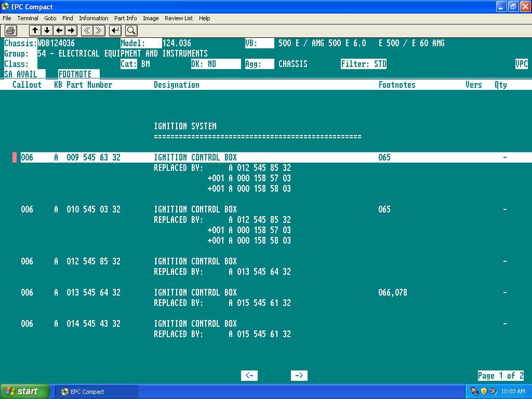Click the left arrow toolbar button
Screen dimensions: 532x399
click(x=59, y=31)
